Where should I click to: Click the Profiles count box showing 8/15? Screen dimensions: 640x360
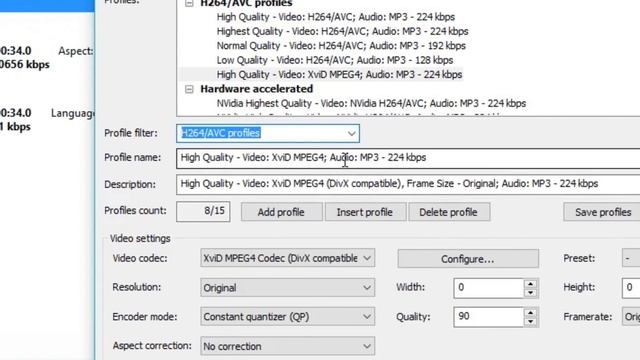pyautogui.click(x=203, y=211)
